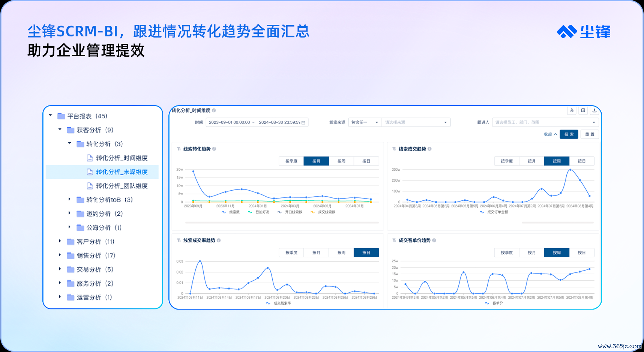Image resolution: width=644 pixels, height=352 pixels.
Task: Click the 线索转化趋势 chart horizontal scrollbar
Action: [x=282, y=223]
